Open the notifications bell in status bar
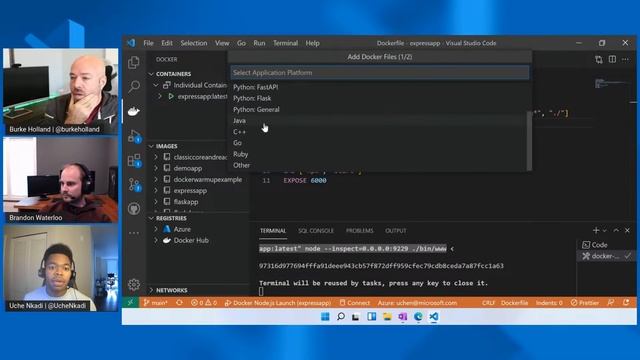Image resolution: width=640 pixels, height=360 pixels. coord(626,302)
